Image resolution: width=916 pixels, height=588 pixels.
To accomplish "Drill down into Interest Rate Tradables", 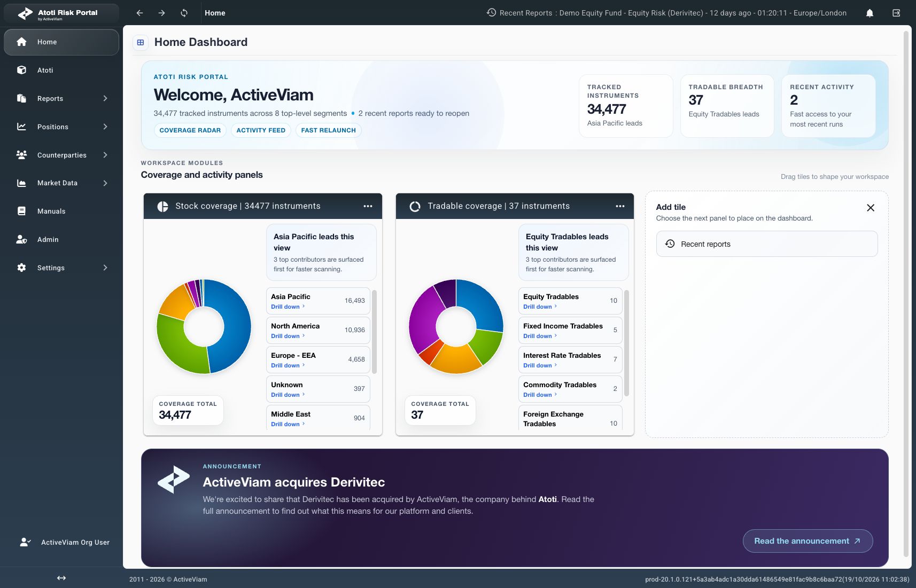I will tap(540, 365).
